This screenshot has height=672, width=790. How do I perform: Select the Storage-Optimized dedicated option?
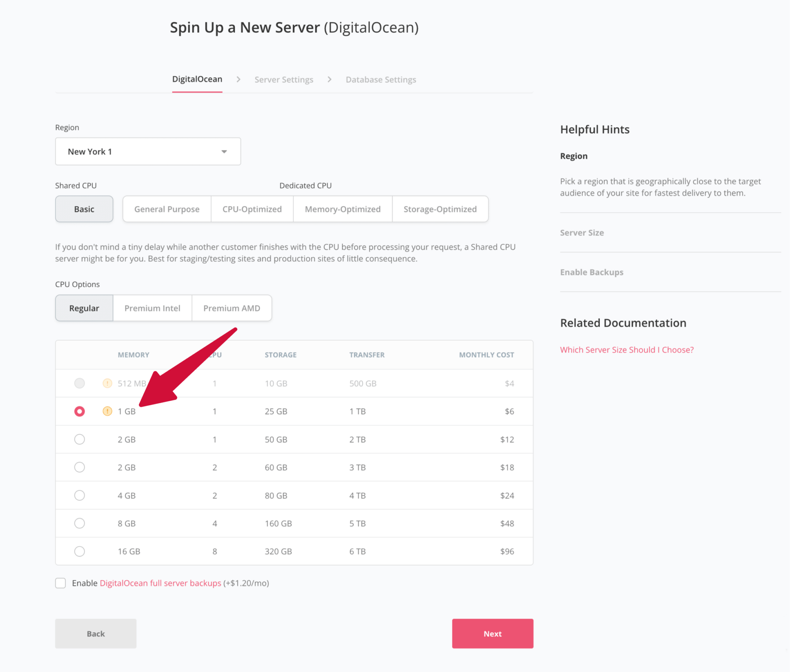(x=440, y=209)
